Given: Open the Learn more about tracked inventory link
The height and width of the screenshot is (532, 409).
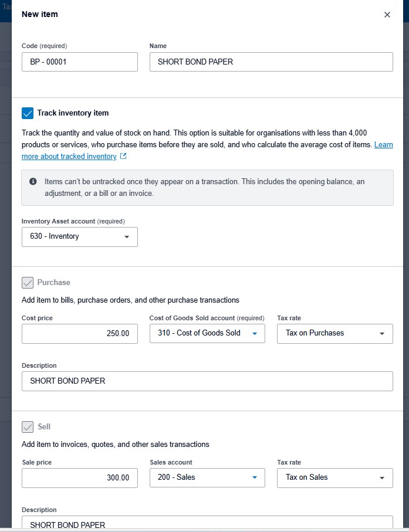Looking at the screenshot, I should point(69,157).
